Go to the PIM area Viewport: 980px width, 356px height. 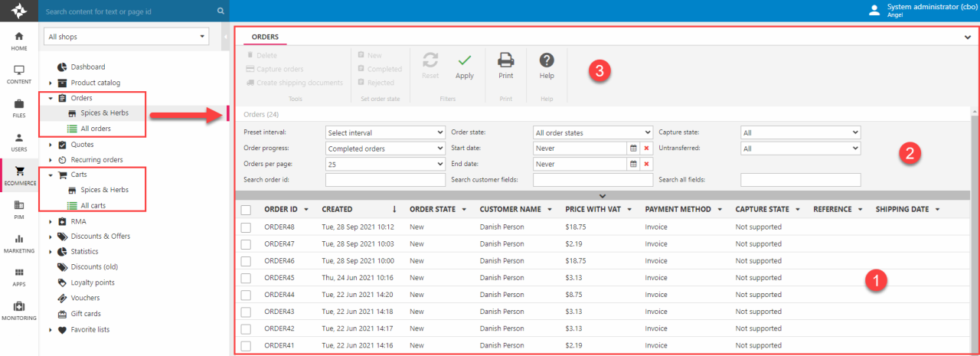18,209
